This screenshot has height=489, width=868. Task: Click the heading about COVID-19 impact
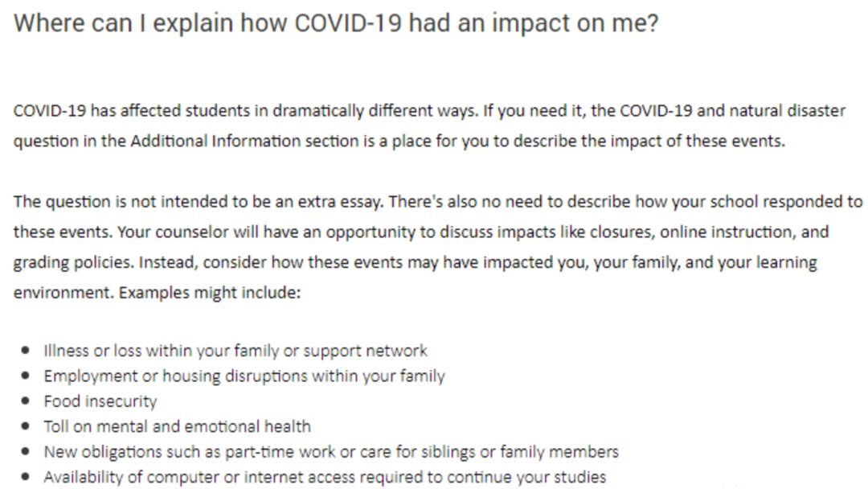click(x=336, y=24)
